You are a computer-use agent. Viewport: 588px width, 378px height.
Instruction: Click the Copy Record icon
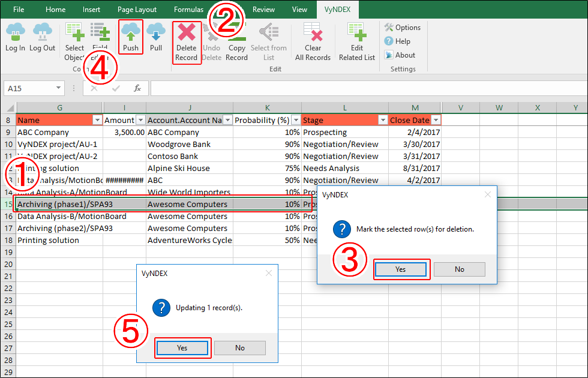pyautogui.click(x=236, y=32)
